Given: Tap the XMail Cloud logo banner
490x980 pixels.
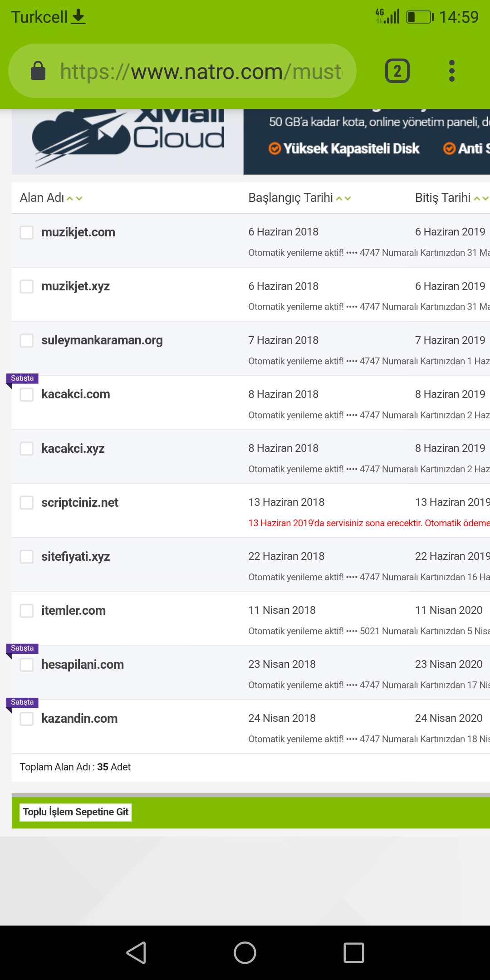Looking at the screenshot, I should pyautogui.click(x=127, y=142).
